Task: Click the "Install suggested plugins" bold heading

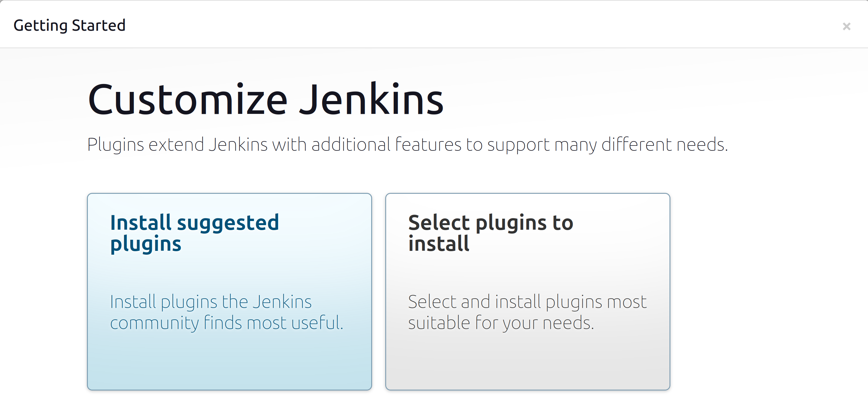Action: [194, 232]
